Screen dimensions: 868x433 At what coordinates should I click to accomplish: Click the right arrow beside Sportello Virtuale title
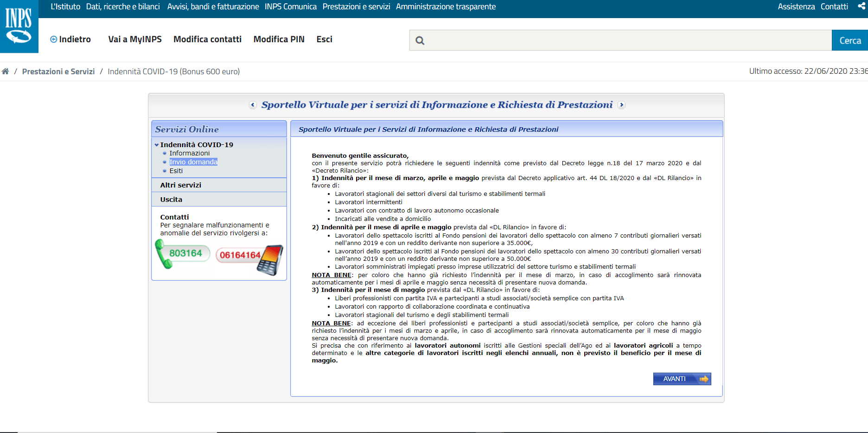tap(622, 105)
